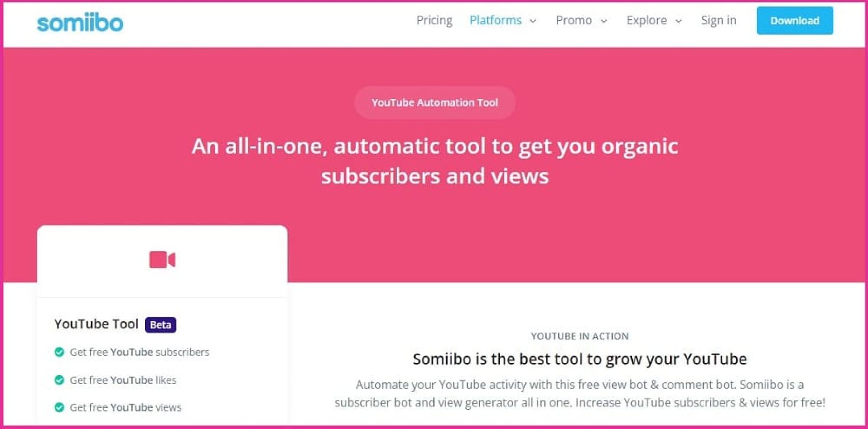Click the blue Download button

tap(795, 20)
